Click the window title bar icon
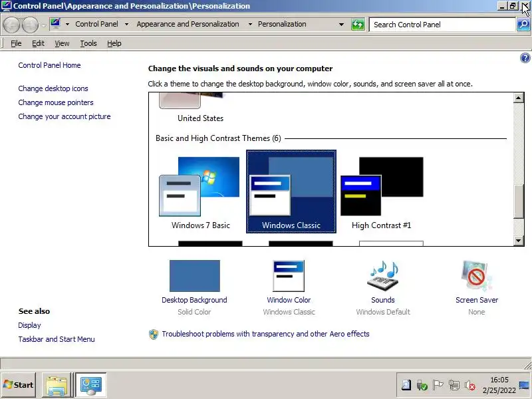The height and width of the screenshot is (399, 532). pyautogui.click(x=6, y=6)
